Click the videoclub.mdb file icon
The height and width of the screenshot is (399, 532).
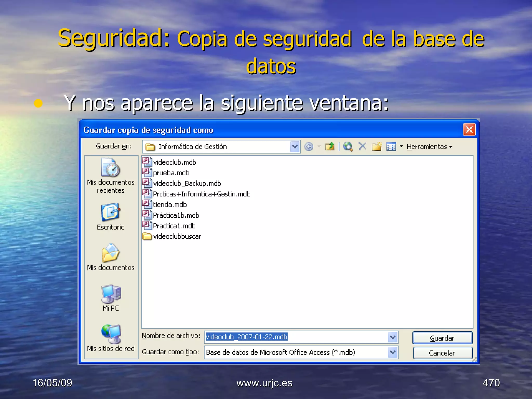coord(147,162)
